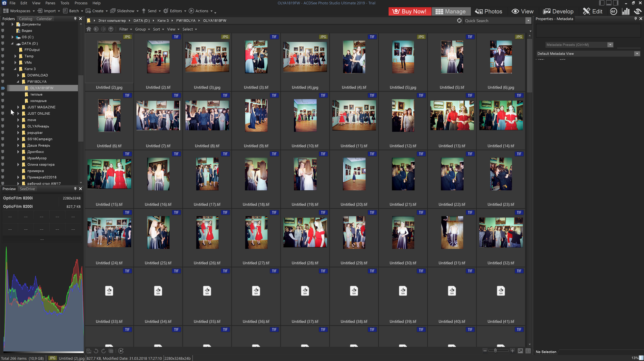Viewport: 644px width, 361px height.
Task: Select the Sort dropdown option
Action: coord(158,29)
